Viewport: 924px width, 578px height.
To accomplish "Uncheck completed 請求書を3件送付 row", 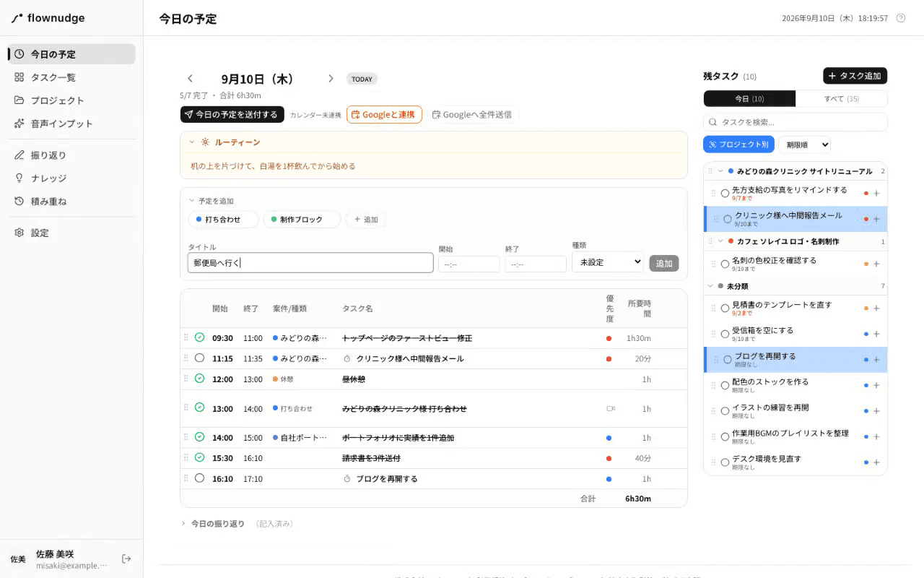I will (x=200, y=457).
